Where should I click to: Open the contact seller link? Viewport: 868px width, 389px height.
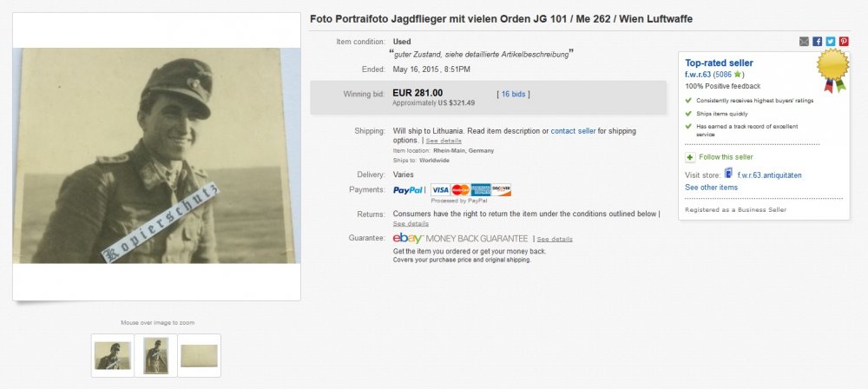tap(573, 131)
